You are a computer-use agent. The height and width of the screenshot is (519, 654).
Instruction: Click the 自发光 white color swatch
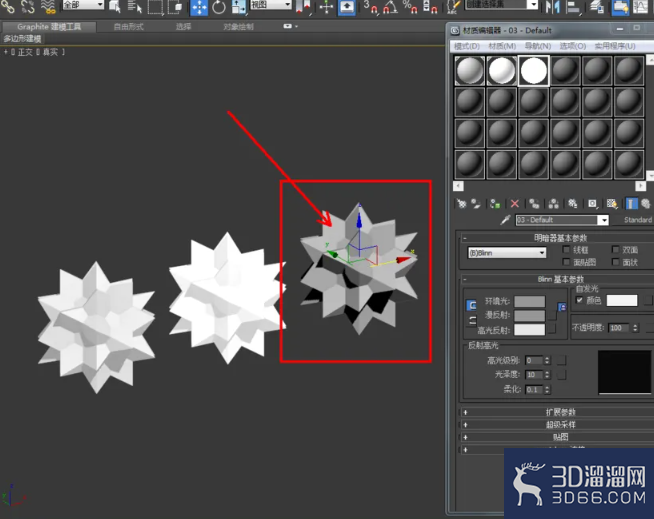pos(621,300)
